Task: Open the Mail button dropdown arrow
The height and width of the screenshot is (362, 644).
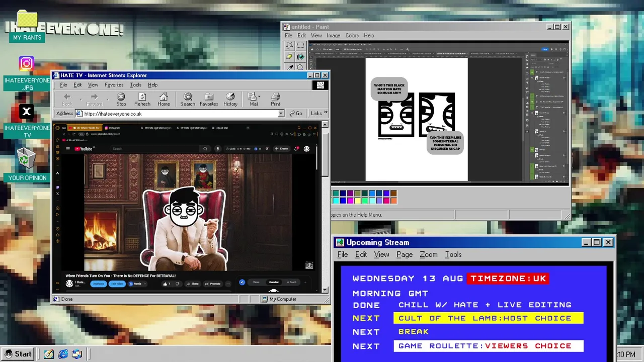Action: (x=259, y=96)
